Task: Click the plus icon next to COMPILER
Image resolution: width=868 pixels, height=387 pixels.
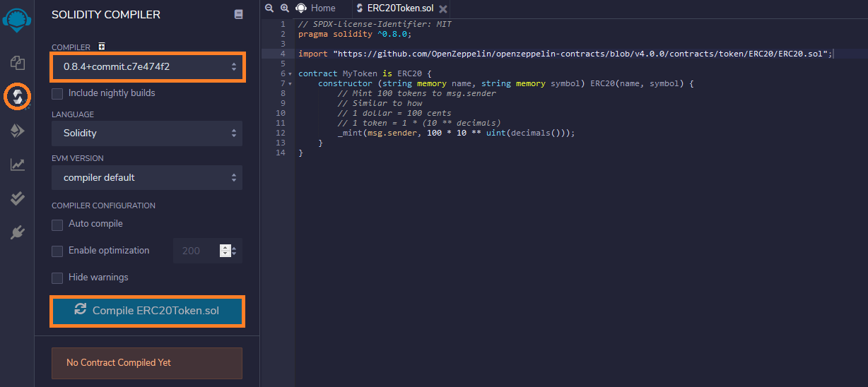Action: (102, 47)
